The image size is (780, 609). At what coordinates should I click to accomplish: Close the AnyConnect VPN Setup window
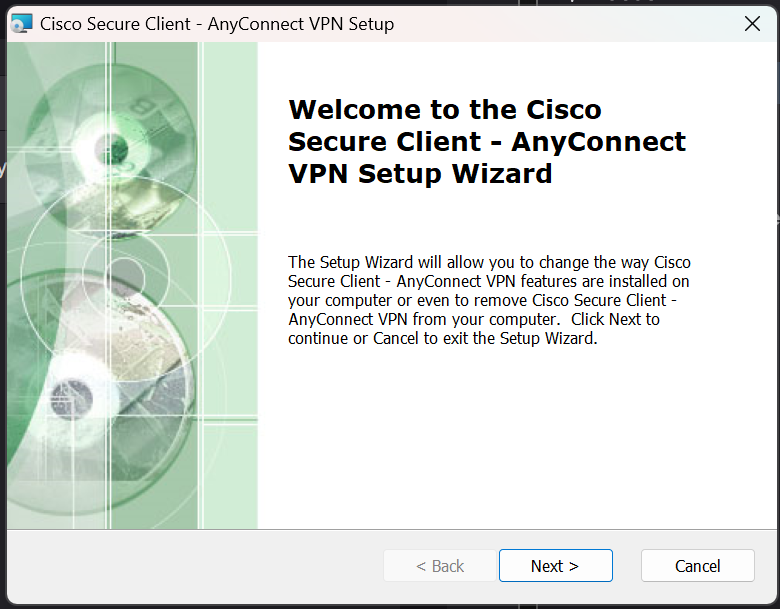[x=752, y=23]
